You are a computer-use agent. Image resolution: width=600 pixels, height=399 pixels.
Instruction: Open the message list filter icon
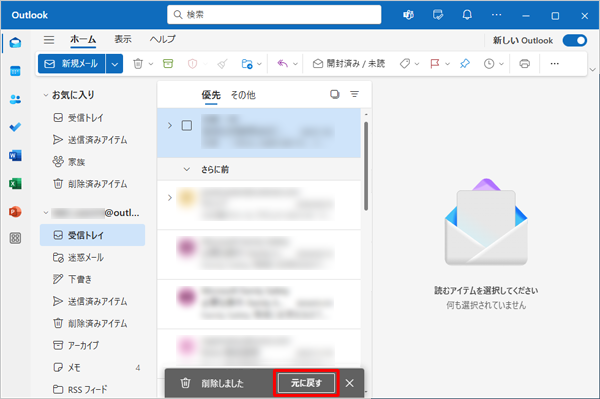click(355, 94)
